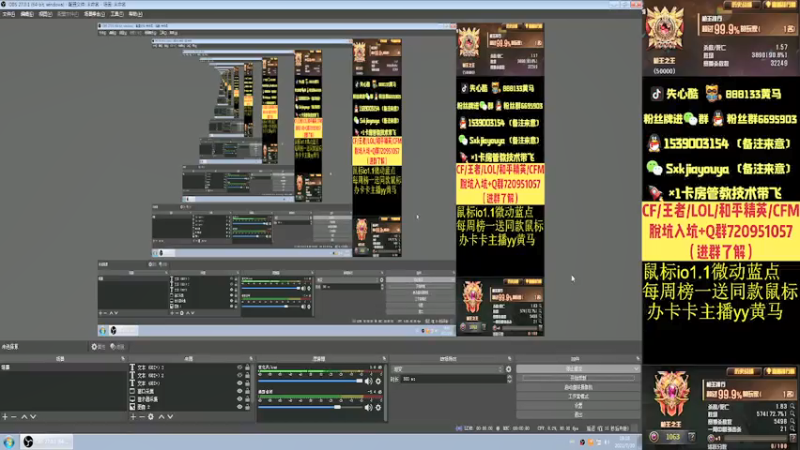Toggle the lock on 显示器采集 source
Screen dimensions: 800x450
[x=247, y=399]
